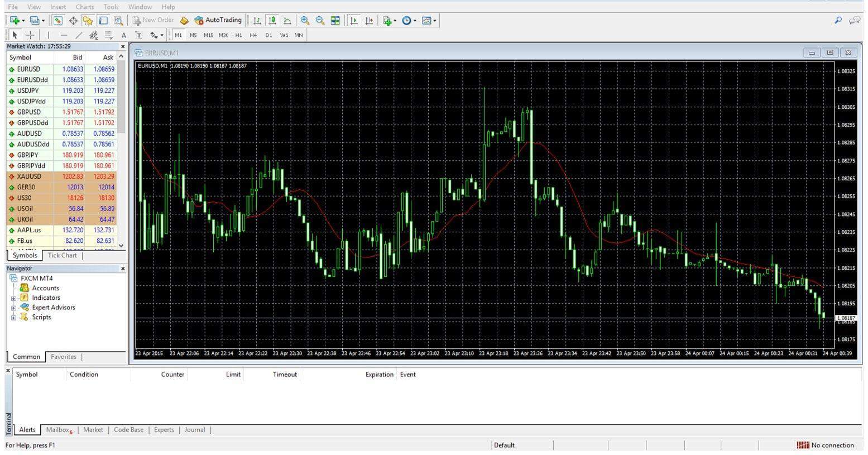Screen dimensions: 868x455
Task: Select XAUUSD row in Market Watch
Action: pos(61,176)
